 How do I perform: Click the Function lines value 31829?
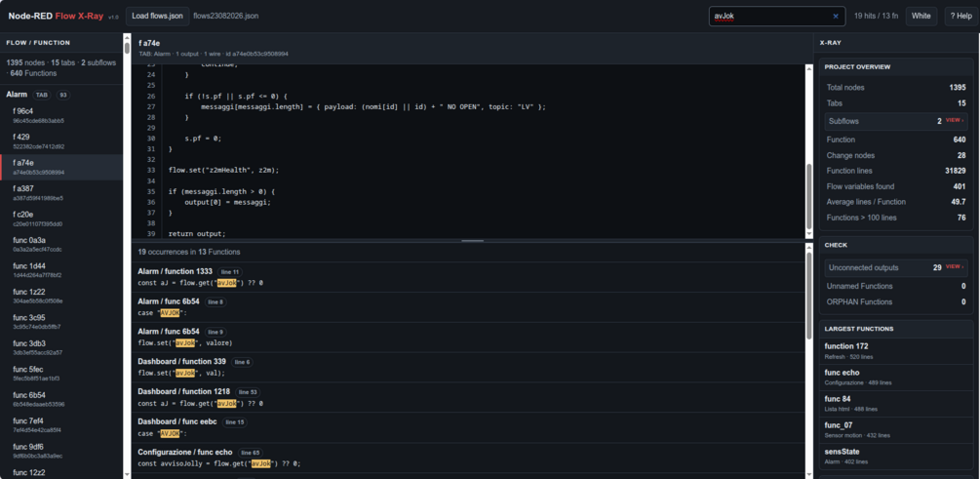(x=955, y=171)
